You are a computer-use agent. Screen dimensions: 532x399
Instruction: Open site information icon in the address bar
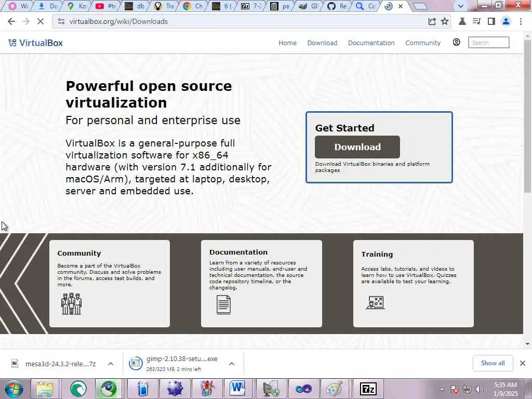(x=61, y=21)
